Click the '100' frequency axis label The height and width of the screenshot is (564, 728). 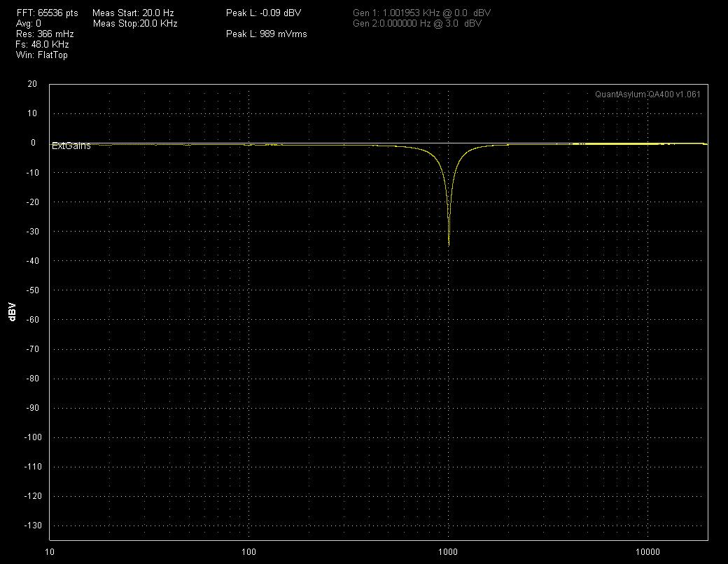(x=249, y=552)
